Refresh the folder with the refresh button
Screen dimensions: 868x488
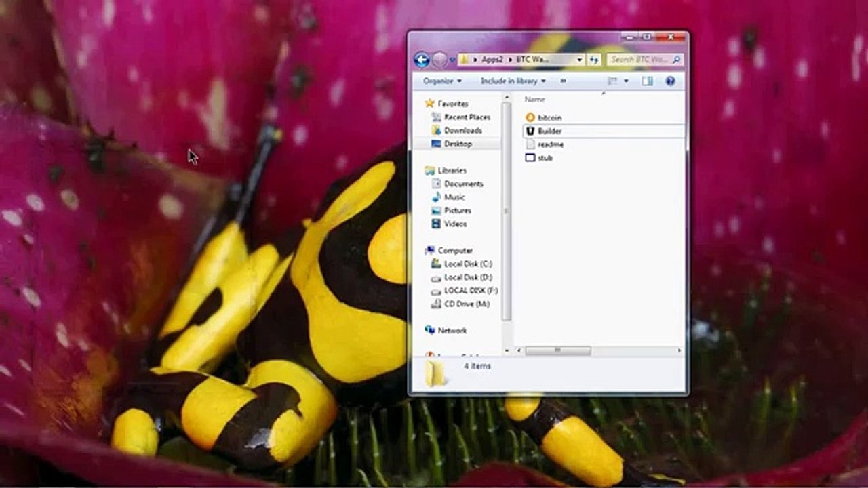[x=594, y=60]
